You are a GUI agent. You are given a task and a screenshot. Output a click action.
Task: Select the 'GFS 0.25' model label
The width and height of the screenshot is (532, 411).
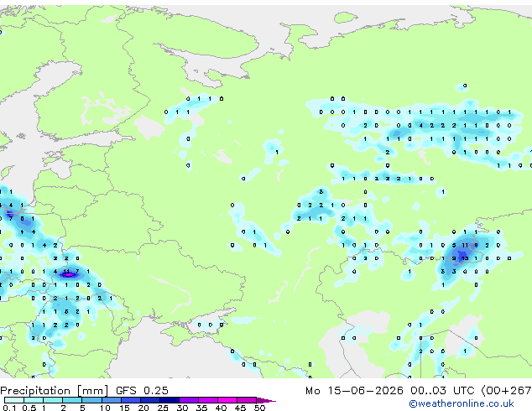[142, 391]
